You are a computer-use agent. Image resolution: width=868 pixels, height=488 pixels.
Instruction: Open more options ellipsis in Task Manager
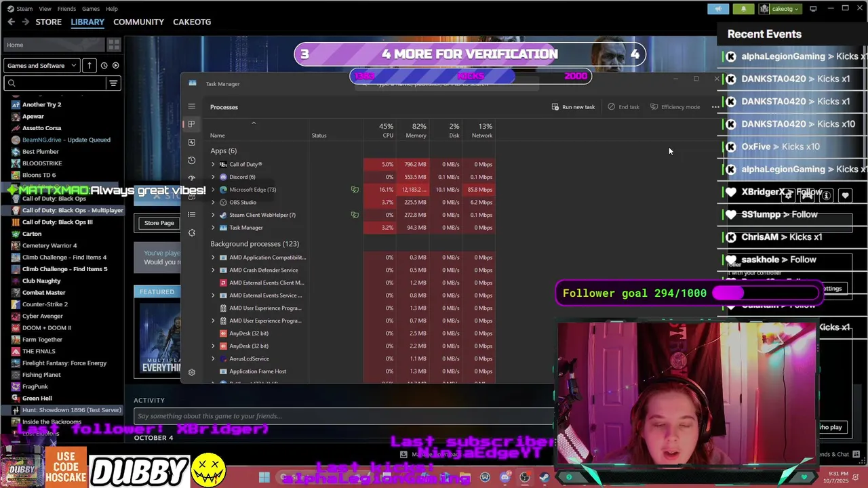coord(715,106)
